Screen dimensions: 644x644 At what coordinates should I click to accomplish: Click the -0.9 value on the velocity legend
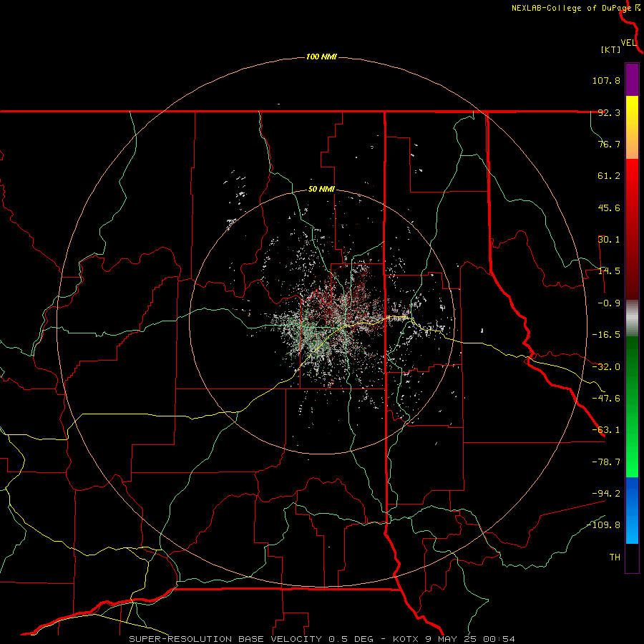click(609, 303)
